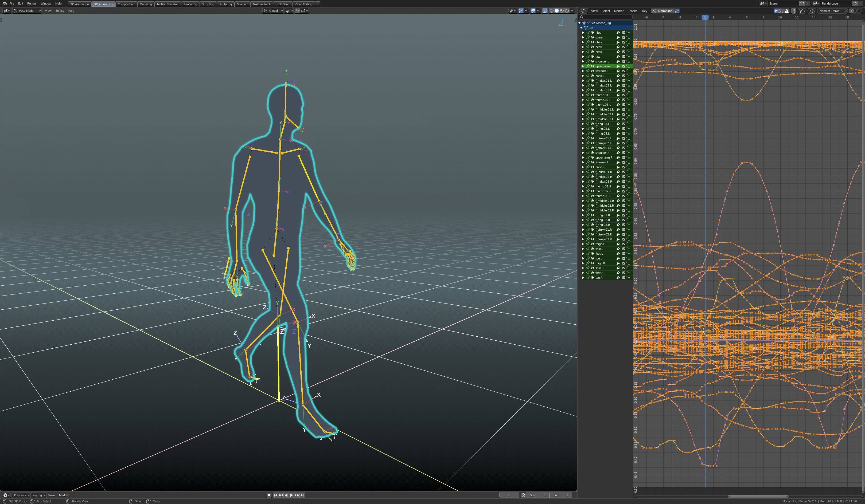The image size is (865, 504).
Task: Open the File menu
Action: coord(12,3)
